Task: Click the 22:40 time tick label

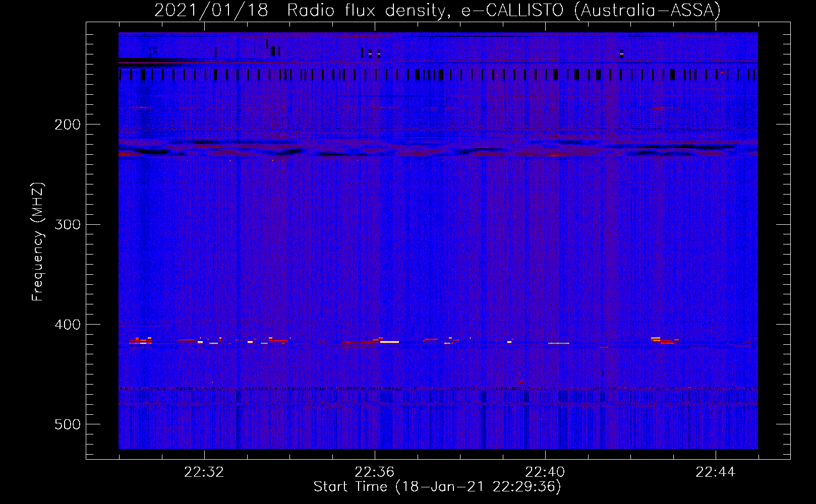Action: (545, 472)
